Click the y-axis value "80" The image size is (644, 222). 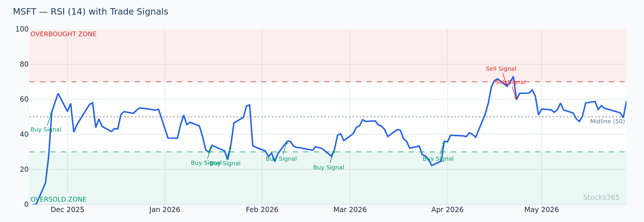24,64
